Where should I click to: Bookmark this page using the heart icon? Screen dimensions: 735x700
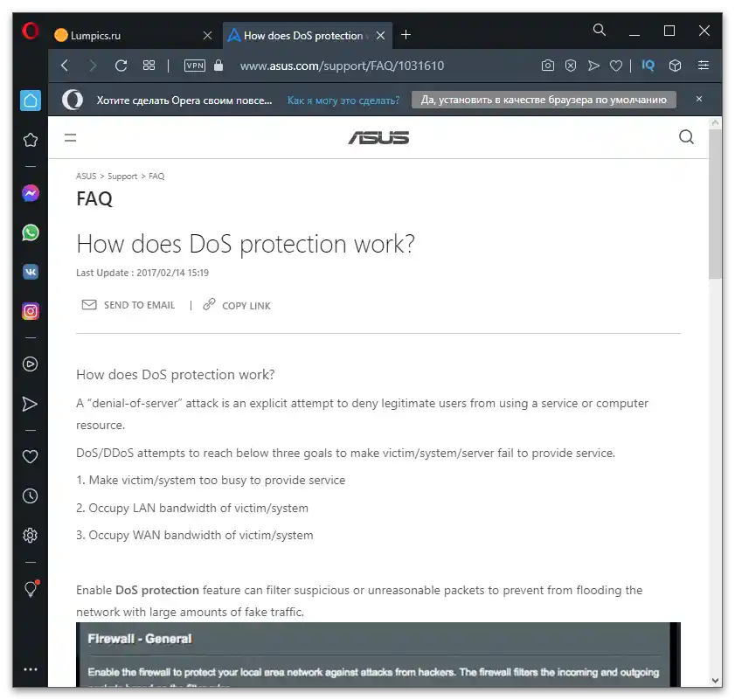click(616, 66)
